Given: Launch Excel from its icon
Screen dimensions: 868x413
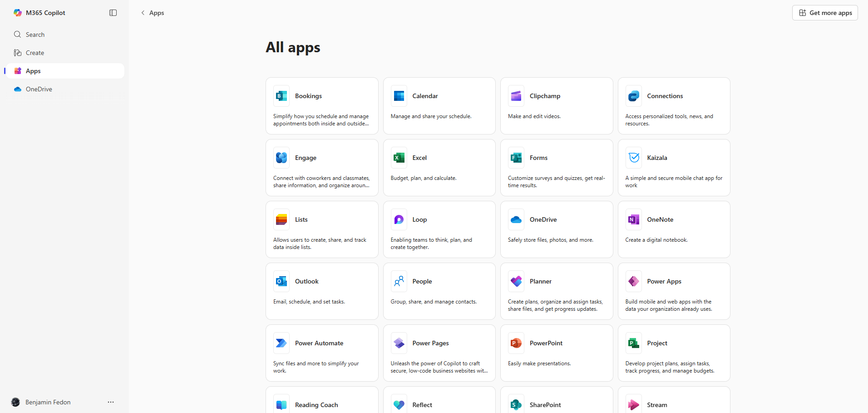Looking at the screenshot, I should click(x=399, y=158).
